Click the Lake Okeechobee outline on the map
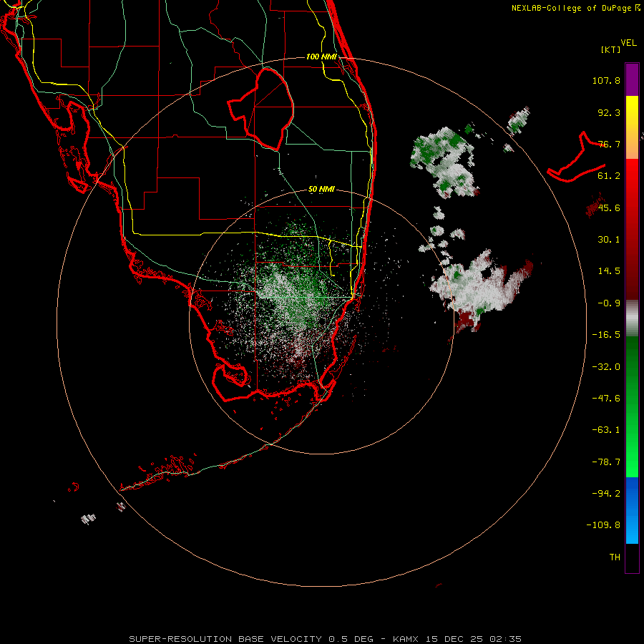Viewport: 644px width, 644px height. 261,109
